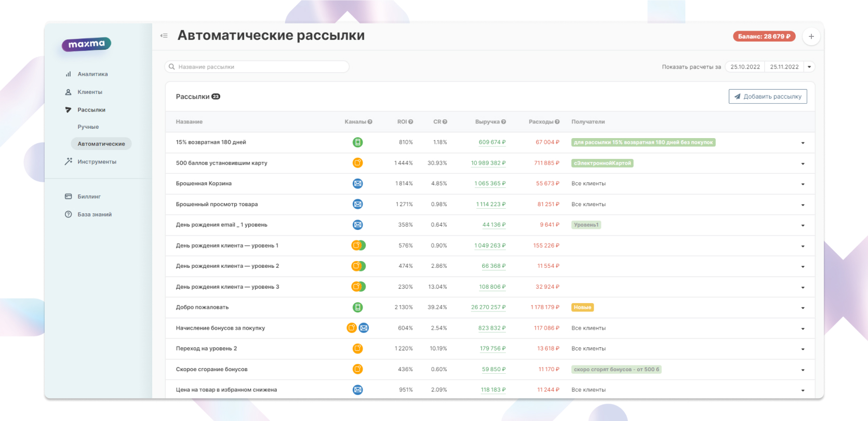
Task: Expand row options for 15% возвратная 180 дней
Action: (x=803, y=143)
